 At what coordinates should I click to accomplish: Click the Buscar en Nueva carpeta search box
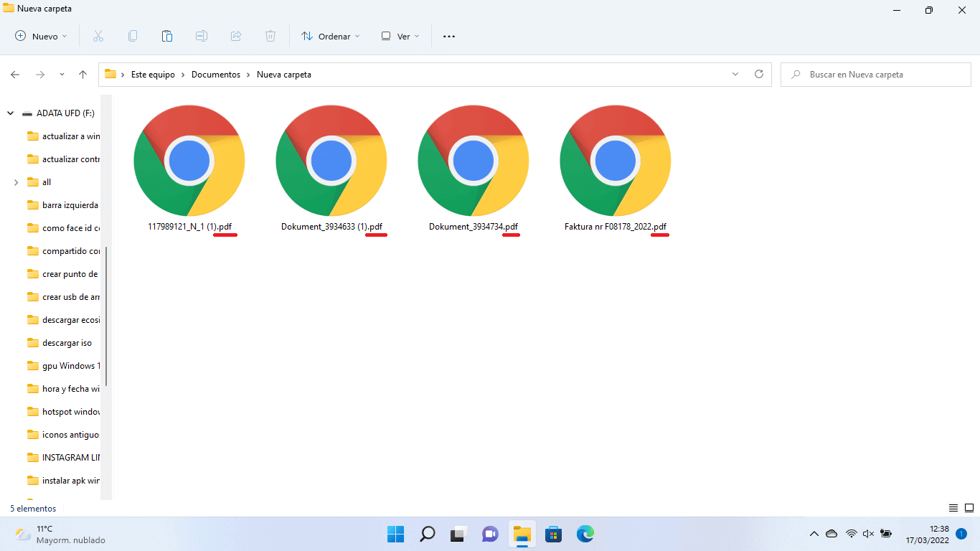pyautogui.click(x=875, y=75)
